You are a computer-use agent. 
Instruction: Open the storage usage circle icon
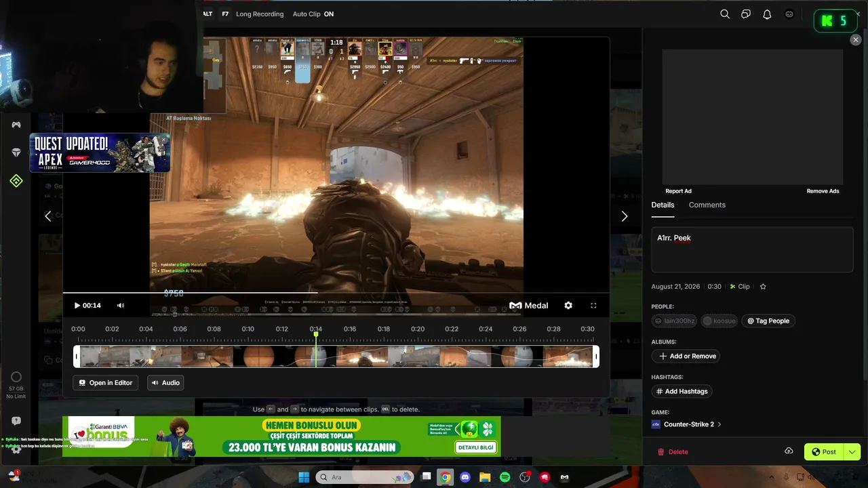(x=16, y=377)
